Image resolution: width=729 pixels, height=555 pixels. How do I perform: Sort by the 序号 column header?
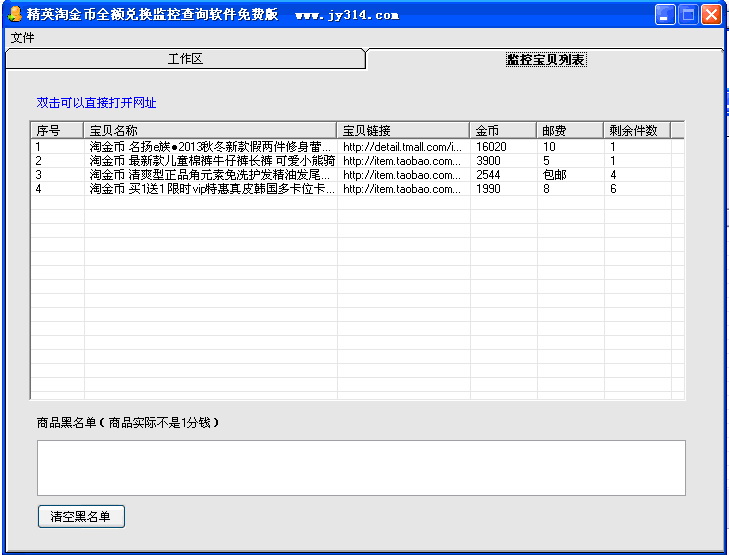coord(57,130)
